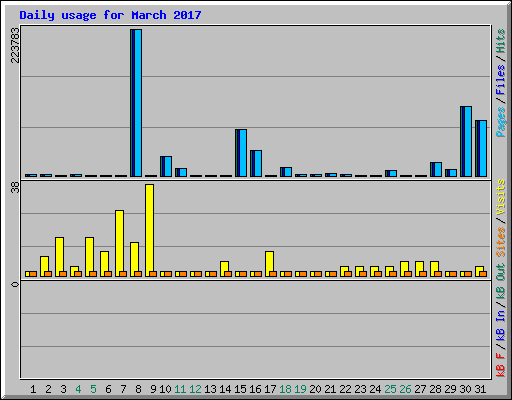Image resolution: width=512 pixels, height=400 pixels.
Task: Click the orange sites bar for day 31
Action: [483, 274]
